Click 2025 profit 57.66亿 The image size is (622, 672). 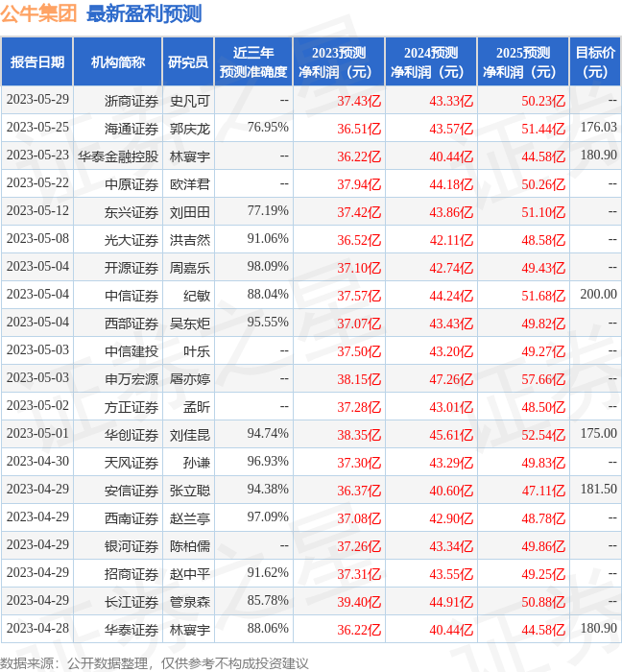543,380
